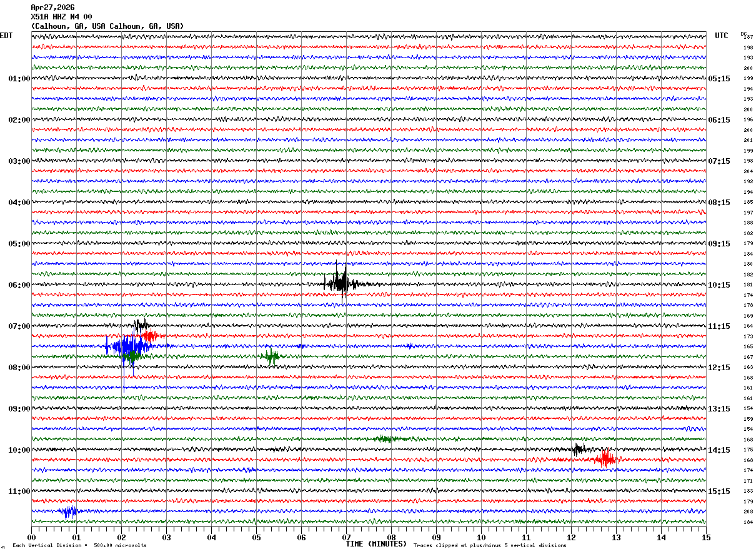
Task: Click the black burst on the 10:00 row near minute 12
Action: (578, 449)
